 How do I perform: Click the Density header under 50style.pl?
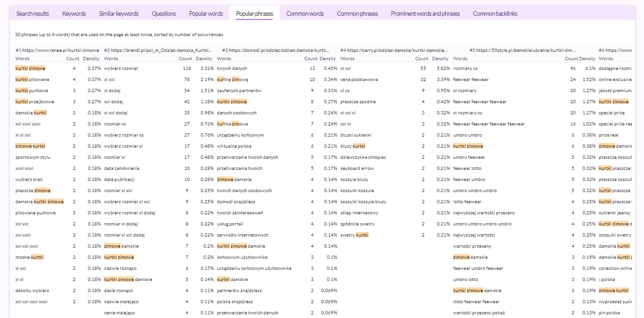587,59
